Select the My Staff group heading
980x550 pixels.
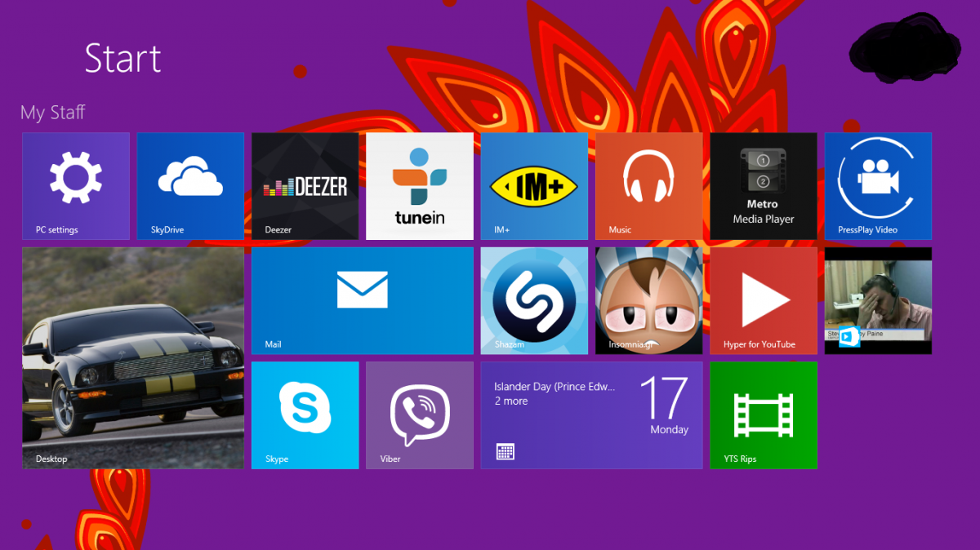coord(53,113)
